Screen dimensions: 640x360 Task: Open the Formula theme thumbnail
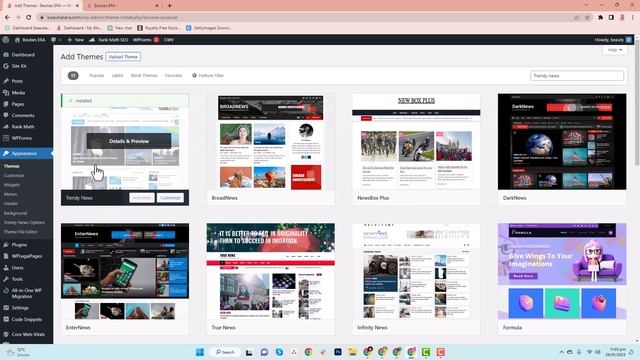(562, 271)
